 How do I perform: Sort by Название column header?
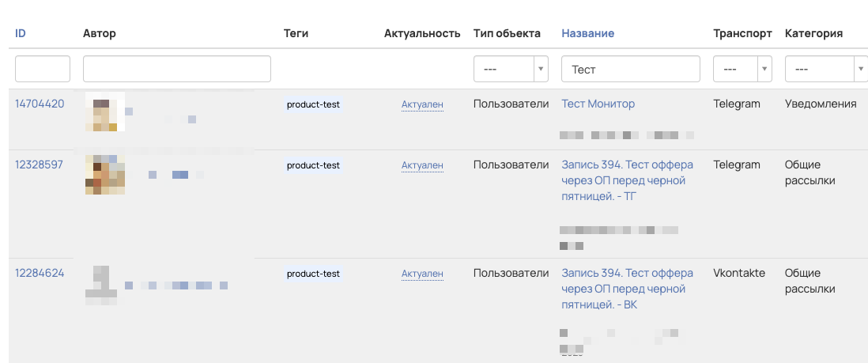tap(588, 33)
